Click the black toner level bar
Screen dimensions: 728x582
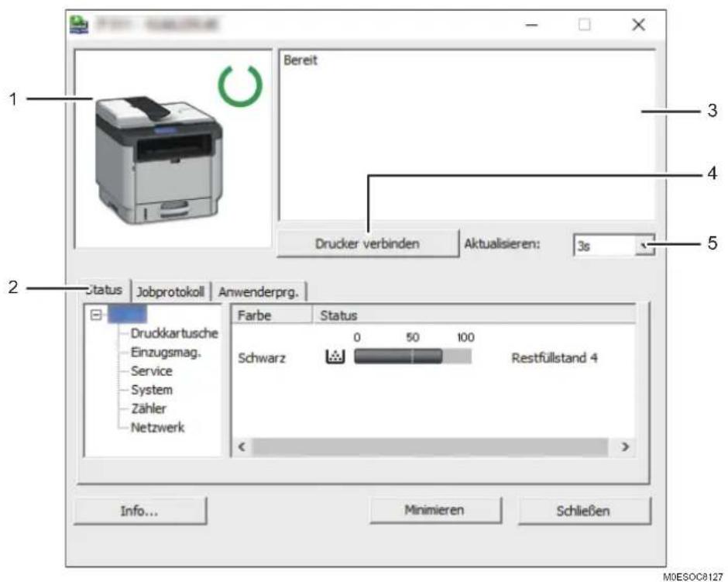[x=413, y=356]
